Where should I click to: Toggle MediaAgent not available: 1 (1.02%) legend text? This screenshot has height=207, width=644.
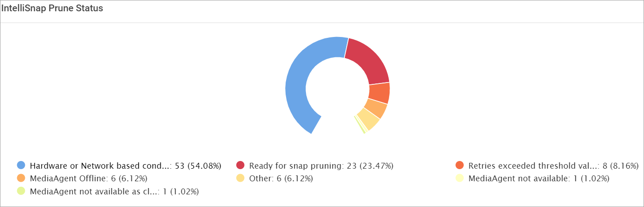pyautogui.click(x=538, y=179)
